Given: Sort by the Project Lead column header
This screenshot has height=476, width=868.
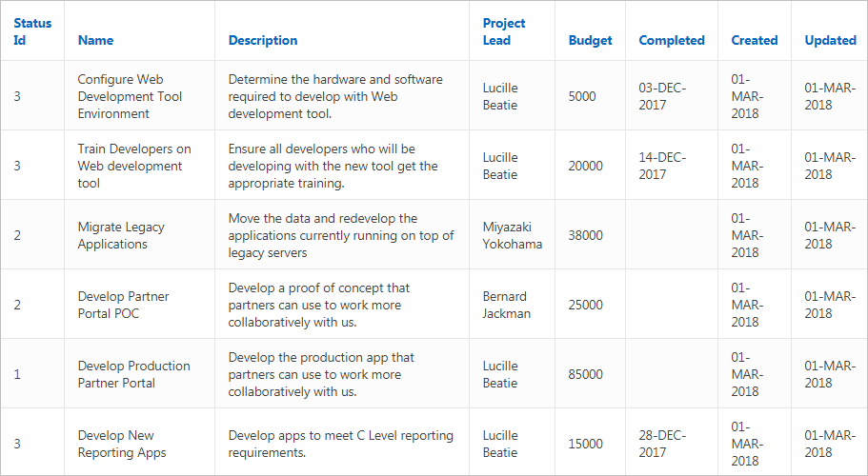Looking at the screenshot, I should [x=504, y=31].
